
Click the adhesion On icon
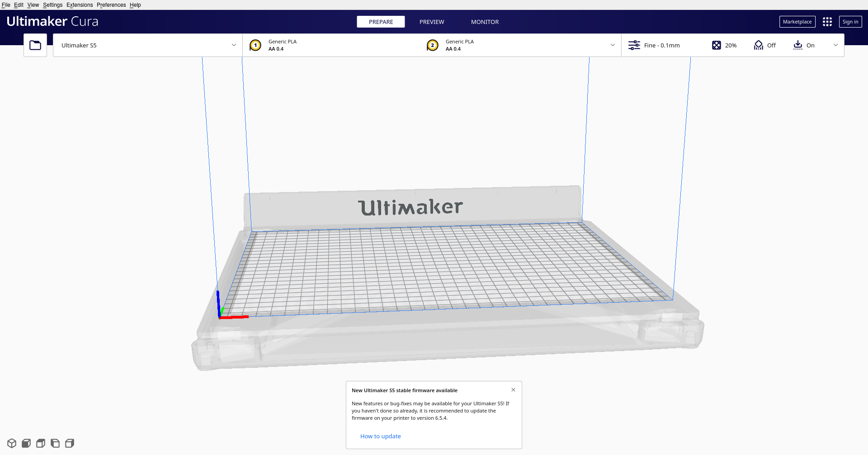[798, 45]
